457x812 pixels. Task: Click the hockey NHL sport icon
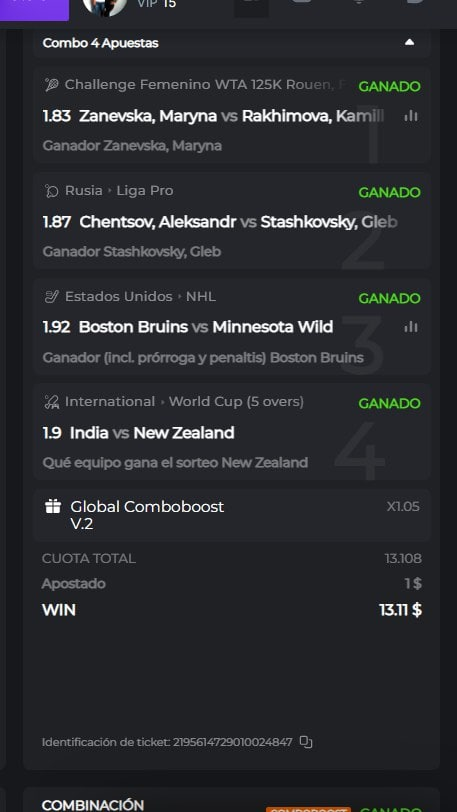click(x=51, y=297)
